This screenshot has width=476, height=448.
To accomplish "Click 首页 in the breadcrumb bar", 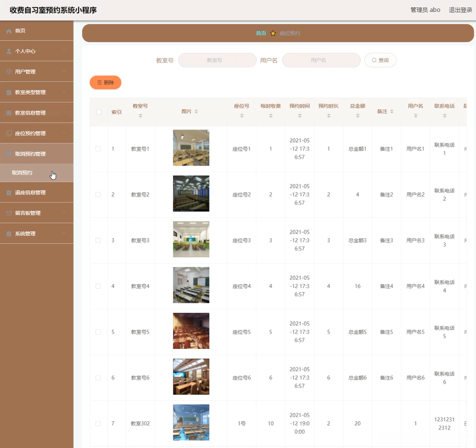I will (261, 33).
